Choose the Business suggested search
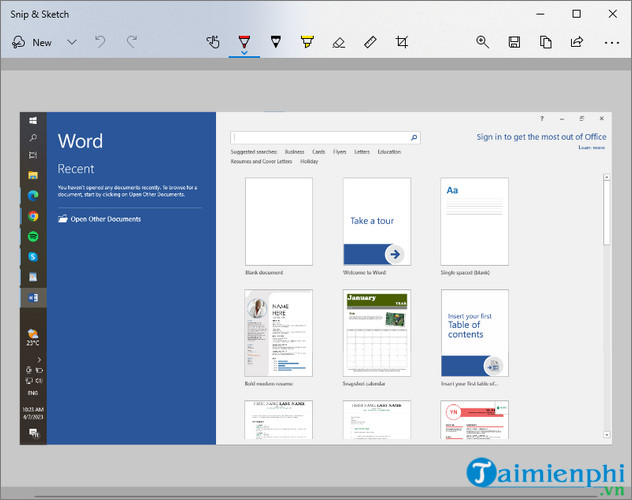The image size is (632, 500). 294,152
